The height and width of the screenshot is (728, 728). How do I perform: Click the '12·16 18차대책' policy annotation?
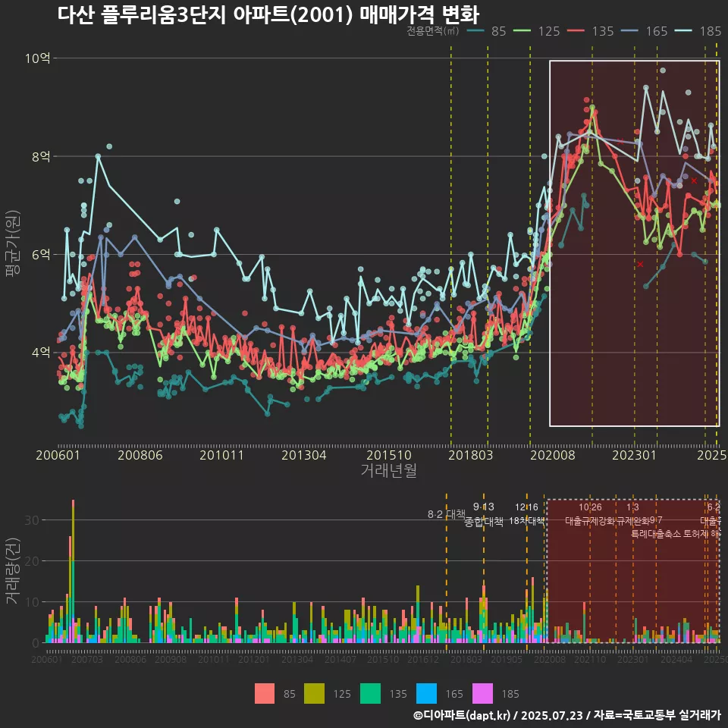coord(526,514)
